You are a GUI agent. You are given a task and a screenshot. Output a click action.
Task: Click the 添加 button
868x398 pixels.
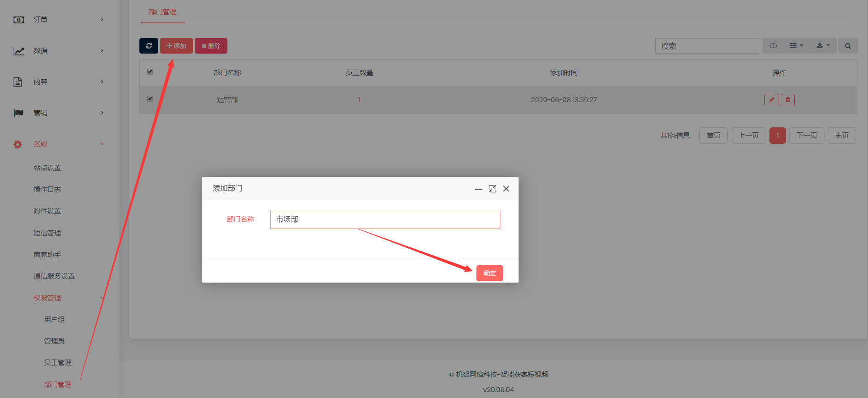coord(177,46)
